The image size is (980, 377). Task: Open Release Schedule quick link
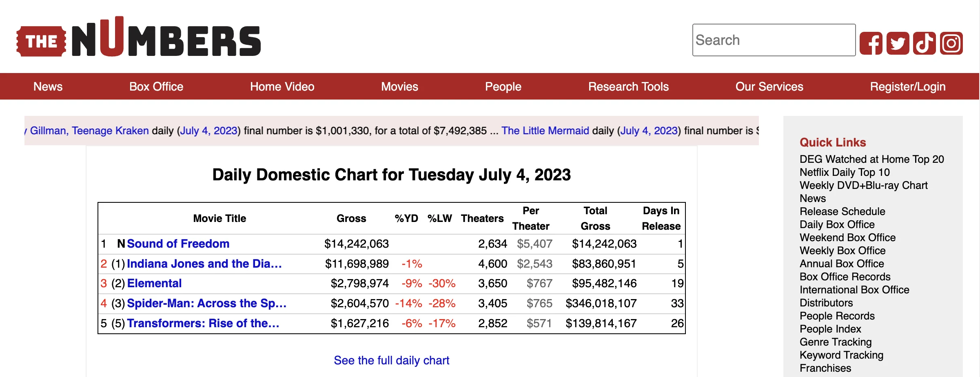pos(843,211)
